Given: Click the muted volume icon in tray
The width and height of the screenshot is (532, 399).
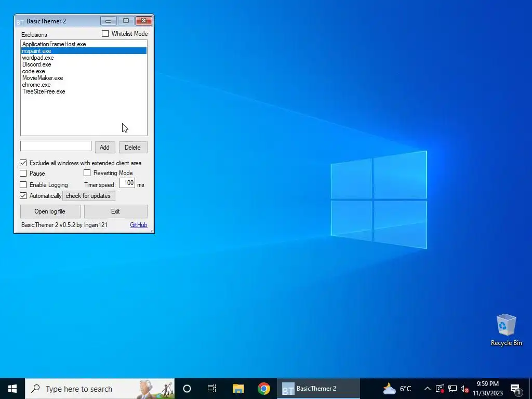Looking at the screenshot, I should point(464,389).
